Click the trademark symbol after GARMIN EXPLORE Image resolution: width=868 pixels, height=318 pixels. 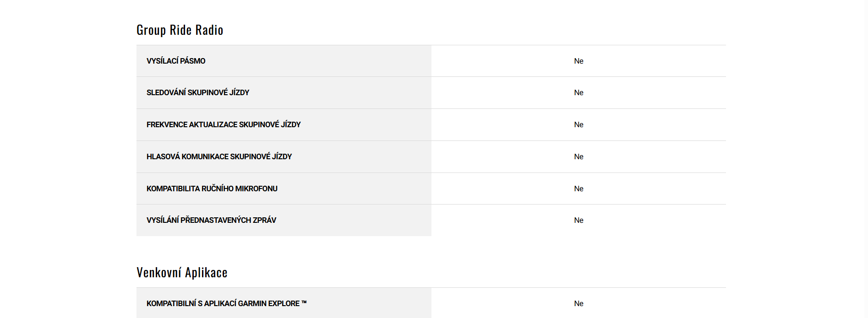(x=304, y=302)
